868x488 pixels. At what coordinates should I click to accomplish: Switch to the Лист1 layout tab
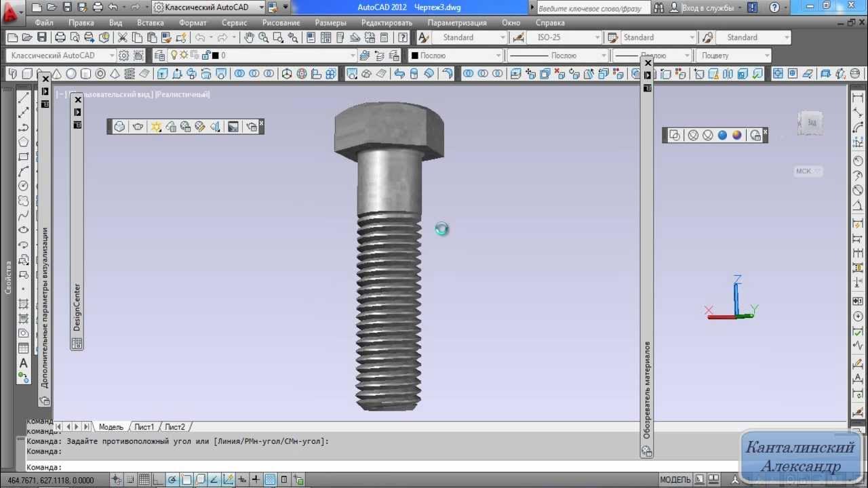[144, 427]
